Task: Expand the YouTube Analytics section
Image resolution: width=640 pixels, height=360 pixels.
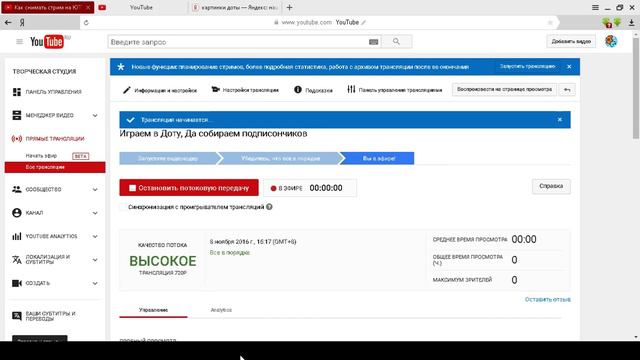Action: click(x=95, y=236)
